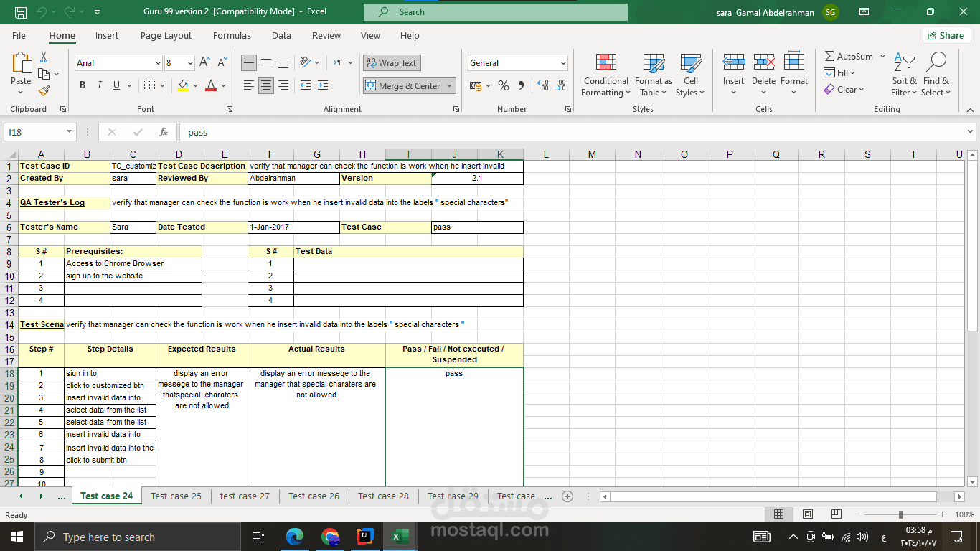Toggle Bottom Align
Image resolution: width=980 pixels, height=551 pixels.
[283, 62]
